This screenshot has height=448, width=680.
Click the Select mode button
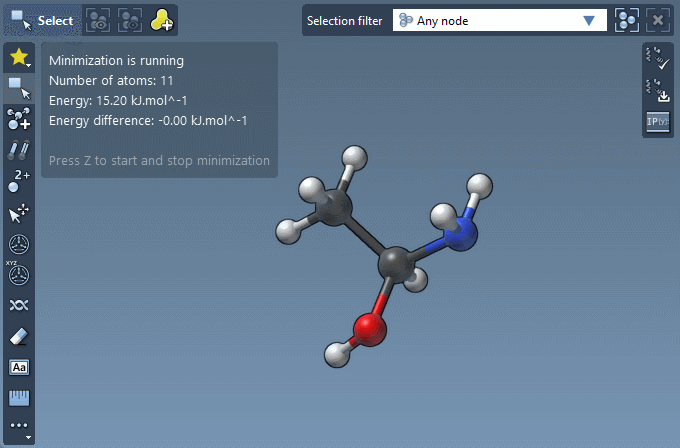point(42,20)
